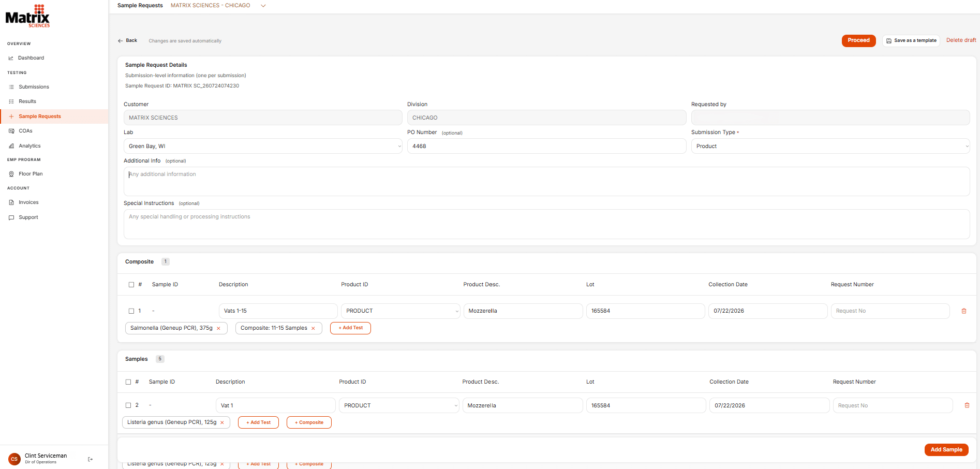Edit composite Collection Date 07/22/2026
Viewport: 980px width, 469px height.
pos(768,311)
